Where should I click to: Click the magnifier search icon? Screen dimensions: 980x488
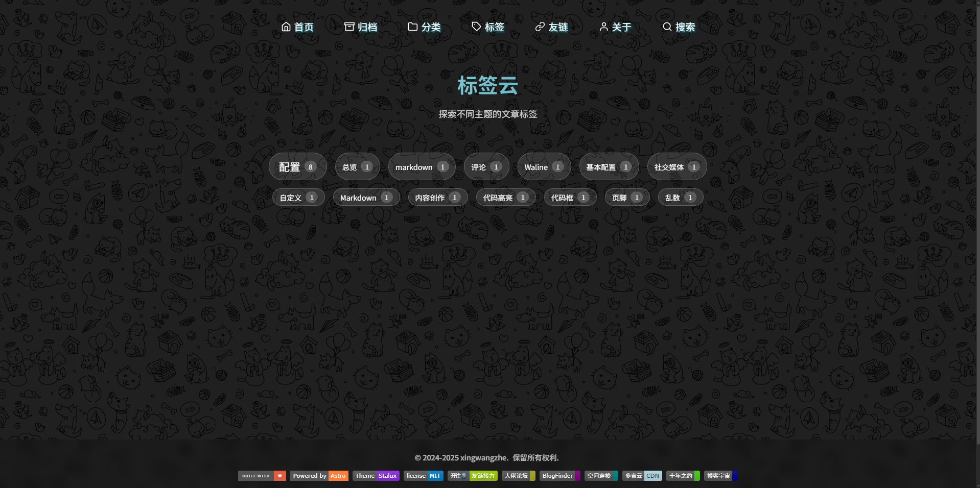(x=667, y=27)
